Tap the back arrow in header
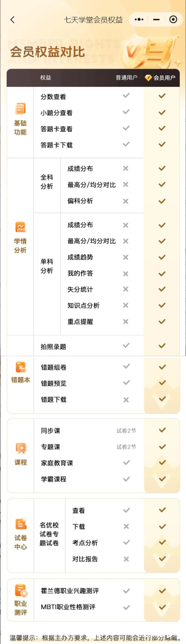 pos(13,20)
